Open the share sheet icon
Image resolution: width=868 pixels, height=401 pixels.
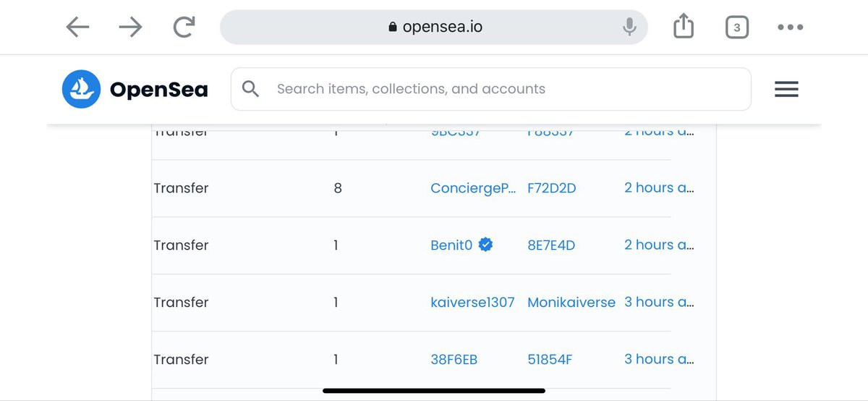click(x=683, y=27)
